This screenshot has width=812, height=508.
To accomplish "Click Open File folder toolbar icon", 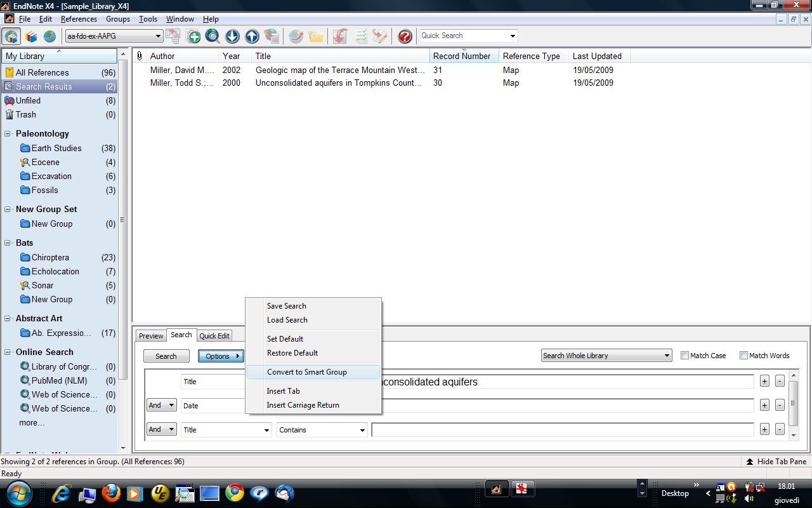I will [316, 36].
